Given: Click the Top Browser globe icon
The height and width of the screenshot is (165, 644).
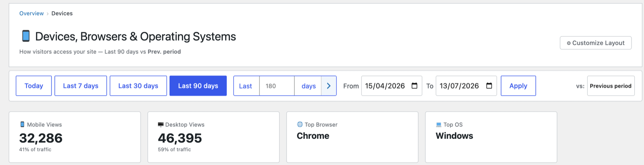Looking at the screenshot, I should coord(300,124).
